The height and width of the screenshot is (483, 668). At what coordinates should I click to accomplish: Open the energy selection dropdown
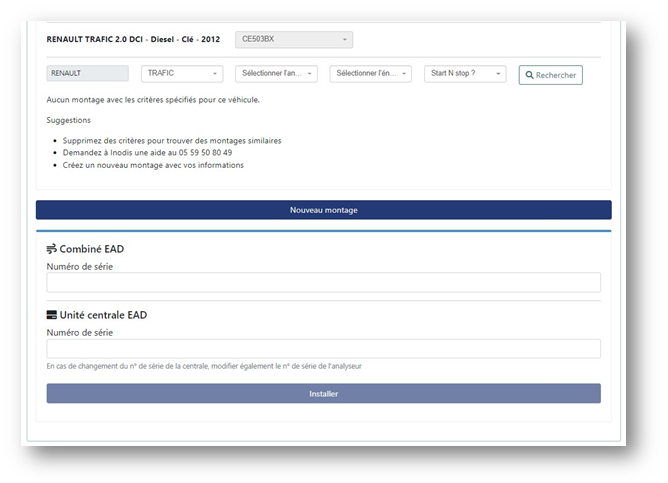tap(370, 74)
